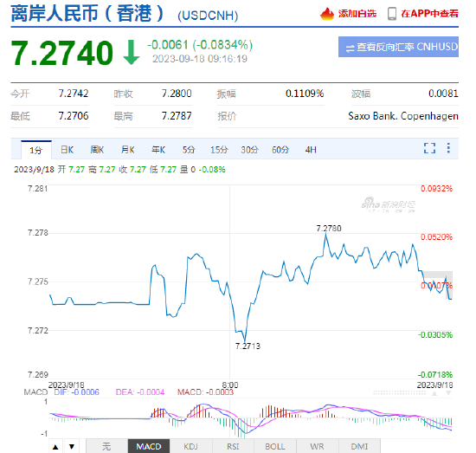This screenshot has height=453, width=476.
Task: Switch to the 15分 chart tab
Action: click(219, 150)
